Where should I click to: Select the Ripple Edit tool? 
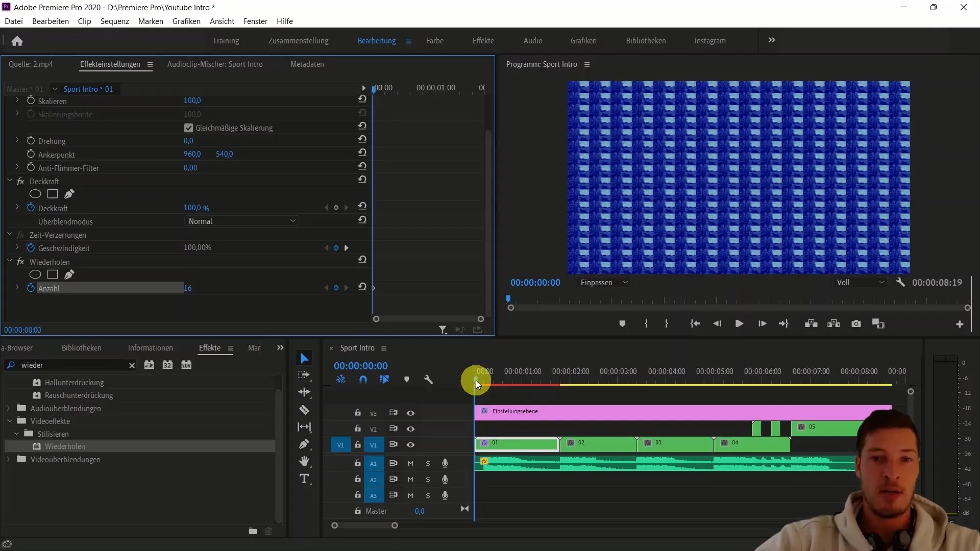[x=304, y=392]
